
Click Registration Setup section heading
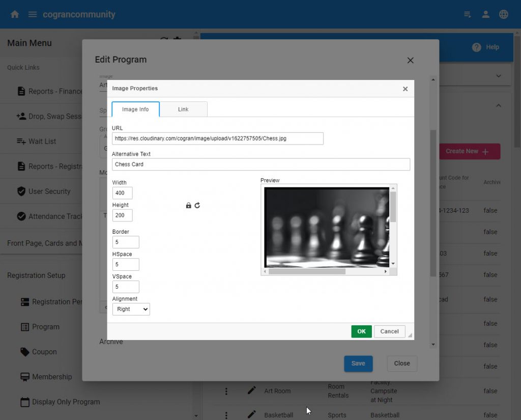[36, 275]
